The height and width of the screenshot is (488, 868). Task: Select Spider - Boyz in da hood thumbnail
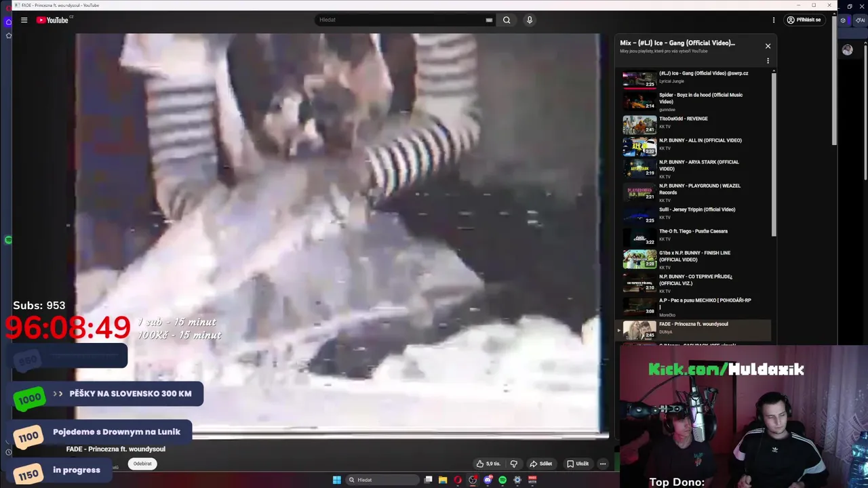[639, 101]
